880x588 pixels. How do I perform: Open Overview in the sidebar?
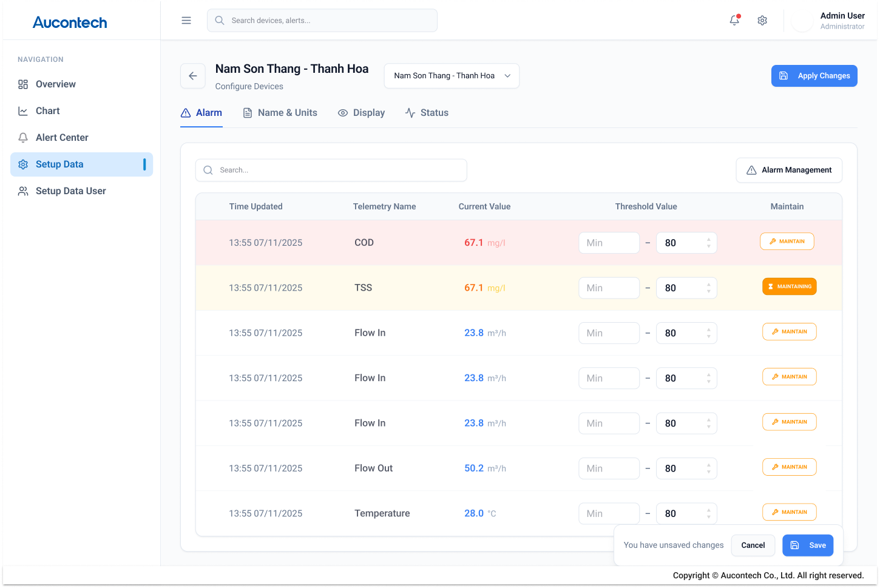(x=56, y=84)
